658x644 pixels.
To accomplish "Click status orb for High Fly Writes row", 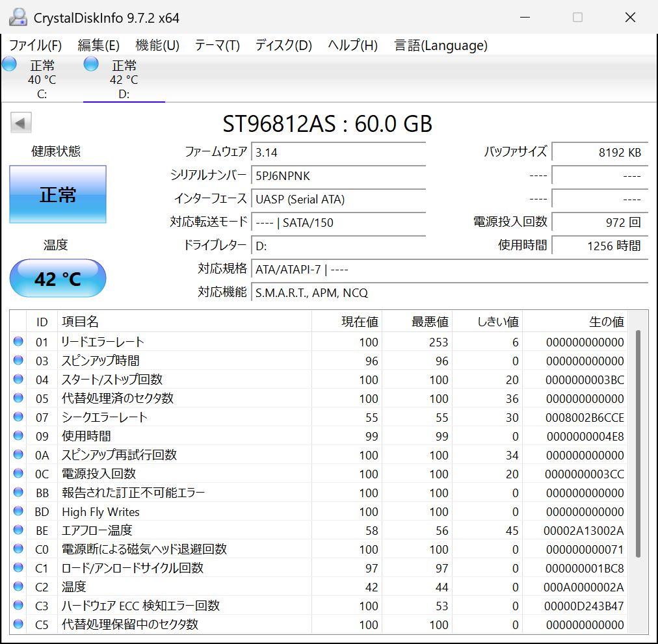I will click(18, 511).
